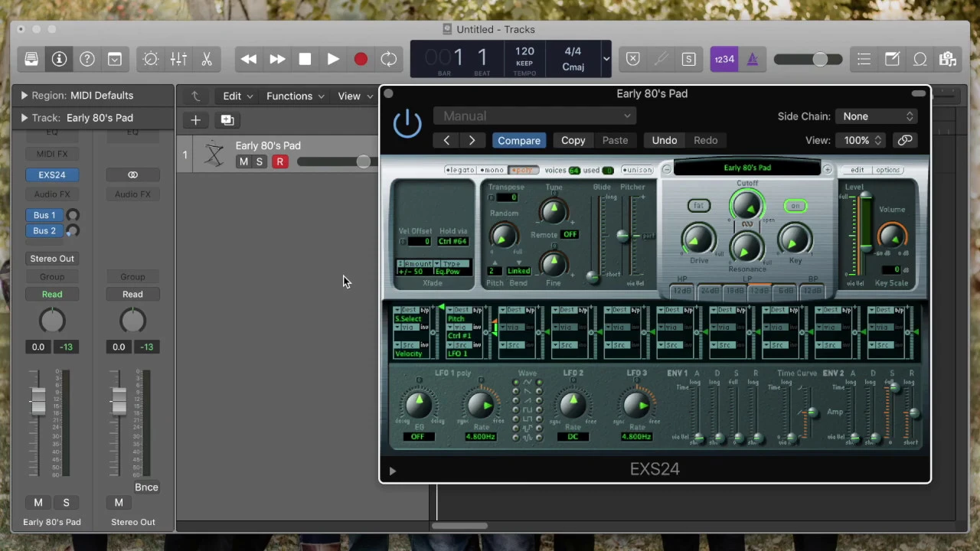Open the Tuner icon
This screenshot has height=551, width=980.
tap(661, 59)
